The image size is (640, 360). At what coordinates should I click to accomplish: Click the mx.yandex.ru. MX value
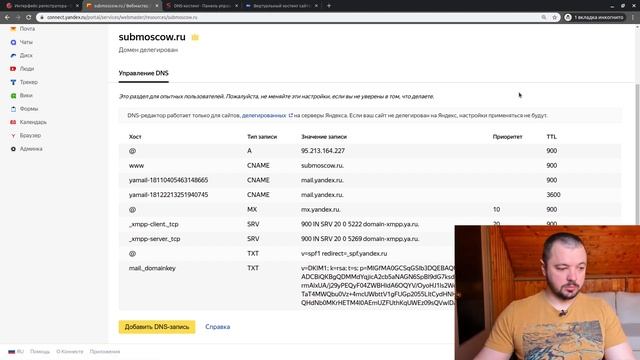coord(320,210)
